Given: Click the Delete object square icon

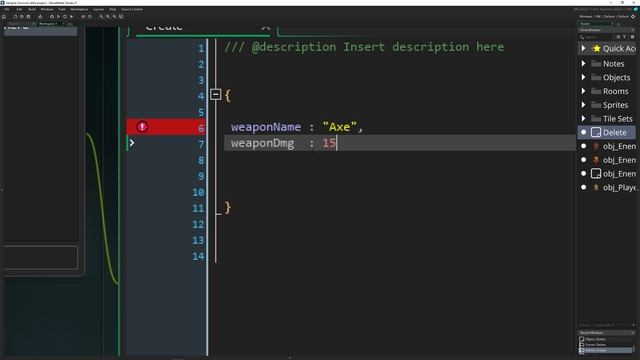Looking at the screenshot, I should click(596, 132).
